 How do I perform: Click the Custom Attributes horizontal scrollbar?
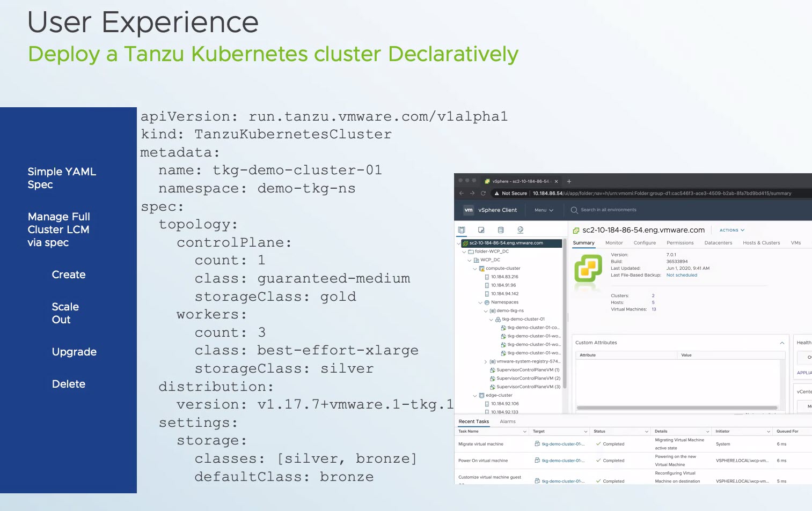click(676, 408)
